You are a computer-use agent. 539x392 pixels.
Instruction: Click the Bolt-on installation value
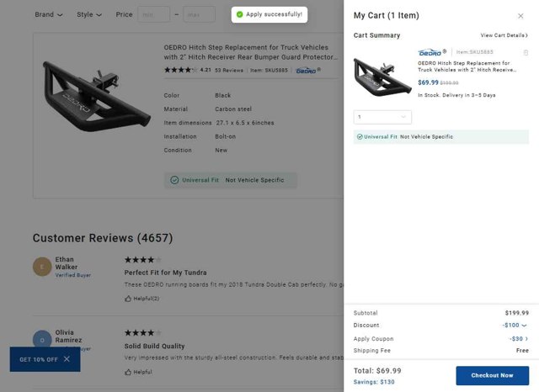[x=225, y=136]
